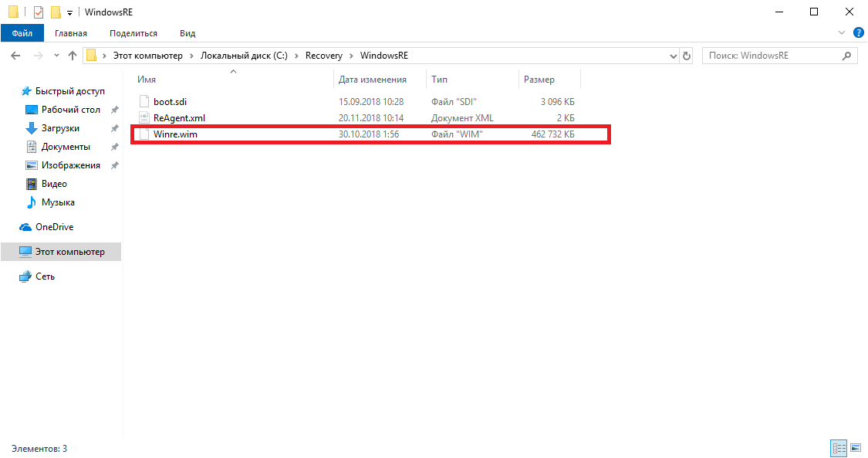This screenshot has height=458, width=868.
Task: Open Загрузки in navigation pane
Action: pos(60,128)
